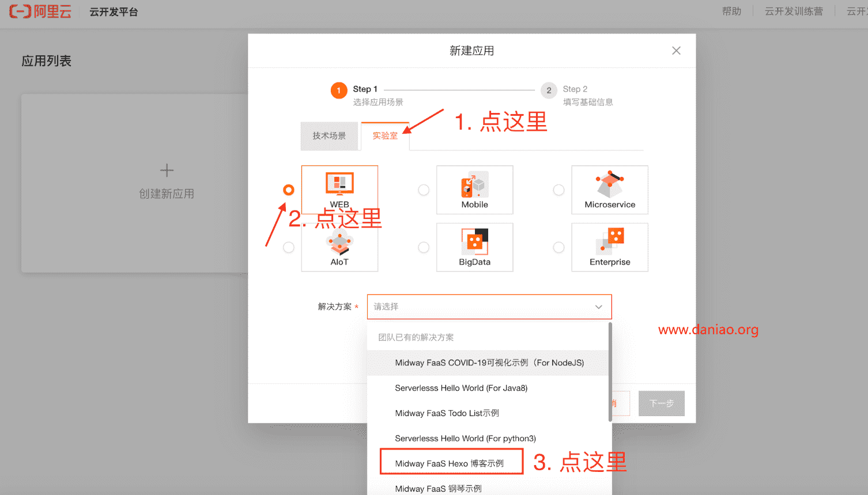Screen dimensions: 868x495
Task: Choose the Mobile radio button
Action: click(424, 190)
